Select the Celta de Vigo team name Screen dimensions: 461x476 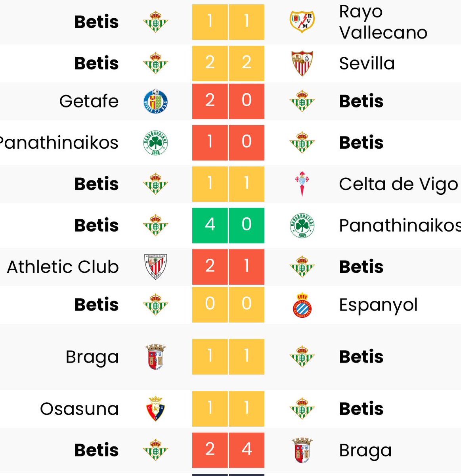pyautogui.click(x=398, y=184)
